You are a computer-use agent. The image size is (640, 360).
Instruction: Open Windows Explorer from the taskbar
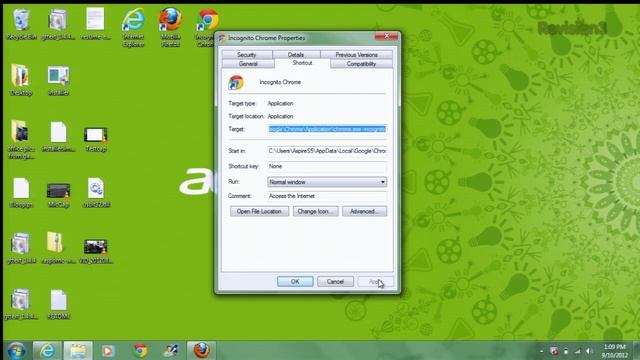click(78, 351)
